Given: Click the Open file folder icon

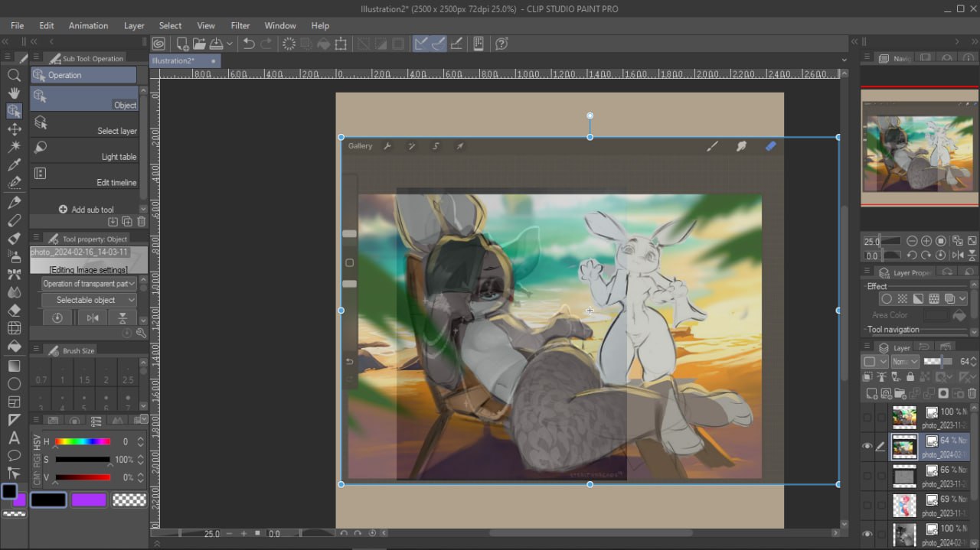Looking at the screenshot, I should (199, 44).
